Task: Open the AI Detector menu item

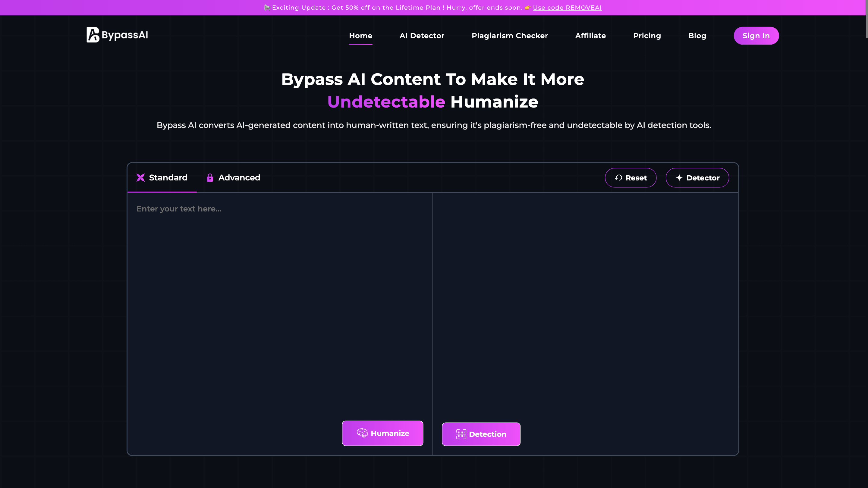Action: coord(422,36)
